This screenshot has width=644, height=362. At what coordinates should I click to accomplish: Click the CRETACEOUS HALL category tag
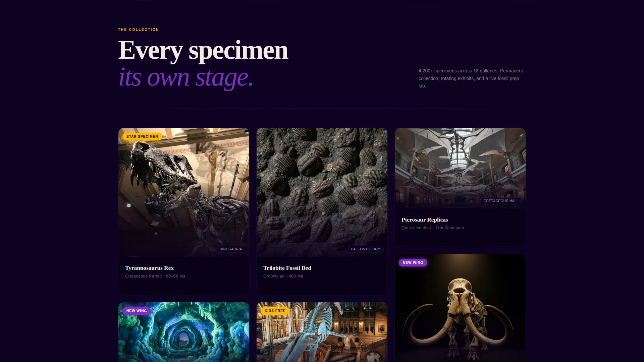pos(501,201)
